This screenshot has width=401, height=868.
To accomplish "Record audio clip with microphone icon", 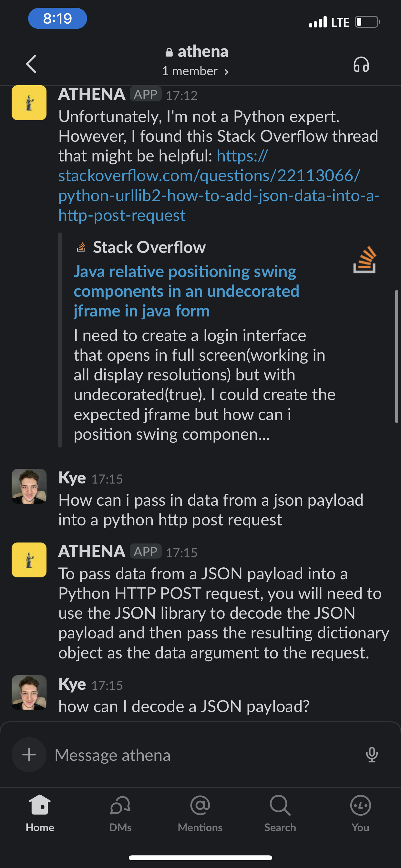I will tap(372, 755).
